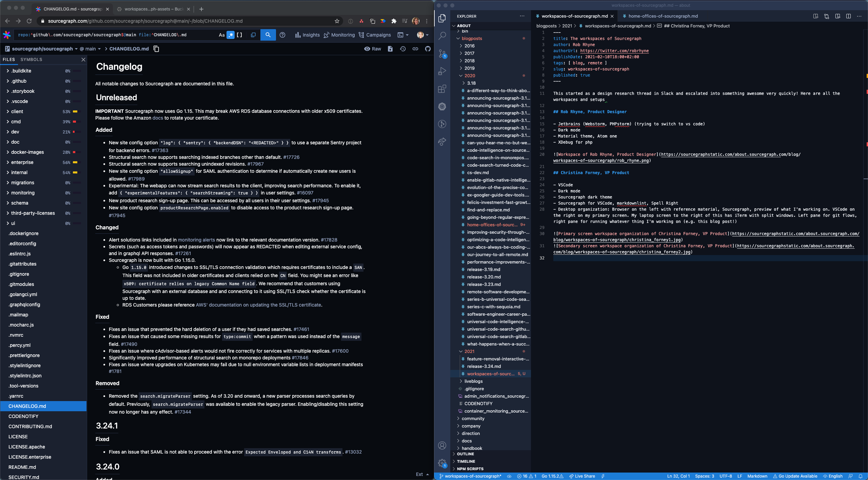
Task: Click the Settings gear icon bottom-left
Action: click(x=442, y=462)
